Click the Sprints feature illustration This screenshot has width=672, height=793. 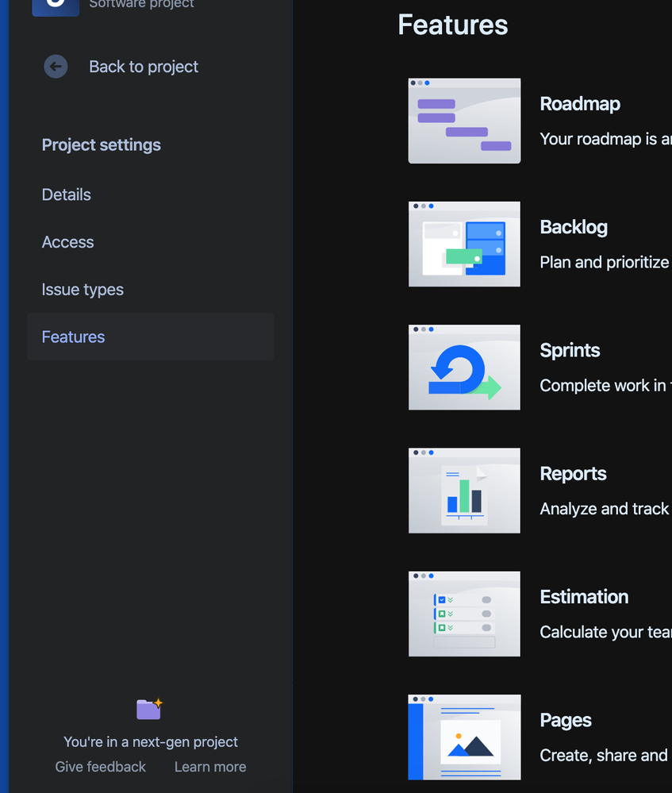click(464, 368)
